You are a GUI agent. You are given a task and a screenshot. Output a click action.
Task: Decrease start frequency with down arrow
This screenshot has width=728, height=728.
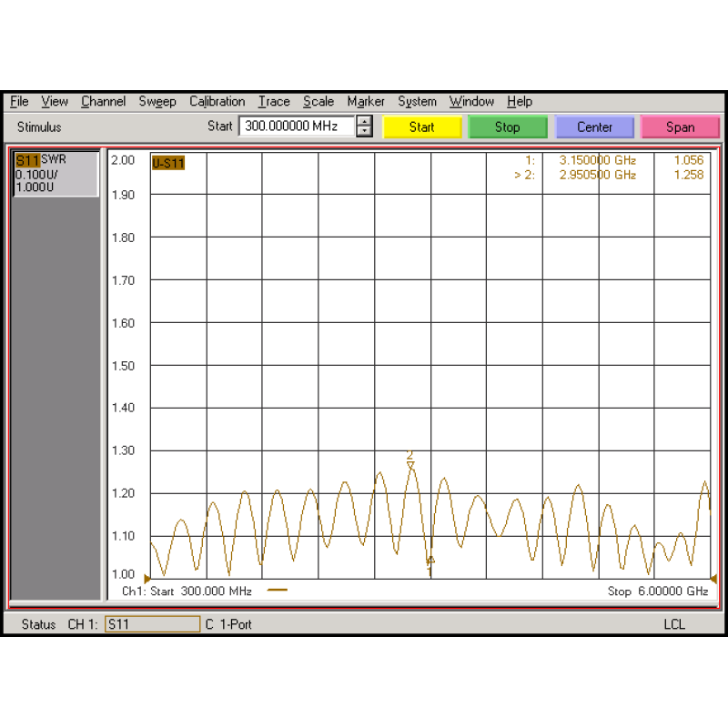(x=365, y=132)
